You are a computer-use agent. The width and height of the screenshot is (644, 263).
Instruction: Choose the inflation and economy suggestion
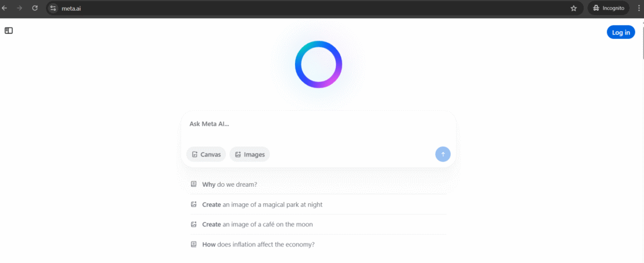(x=258, y=245)
